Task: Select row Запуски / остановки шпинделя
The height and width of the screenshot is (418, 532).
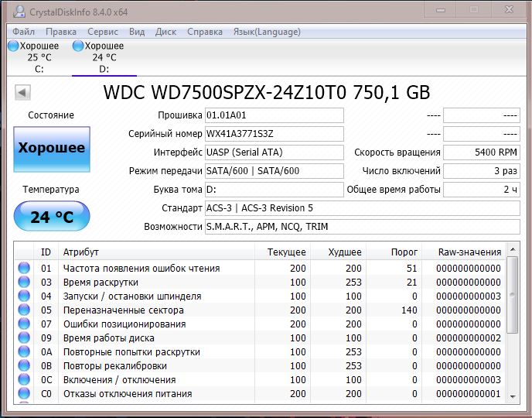Action: [261, 296]
